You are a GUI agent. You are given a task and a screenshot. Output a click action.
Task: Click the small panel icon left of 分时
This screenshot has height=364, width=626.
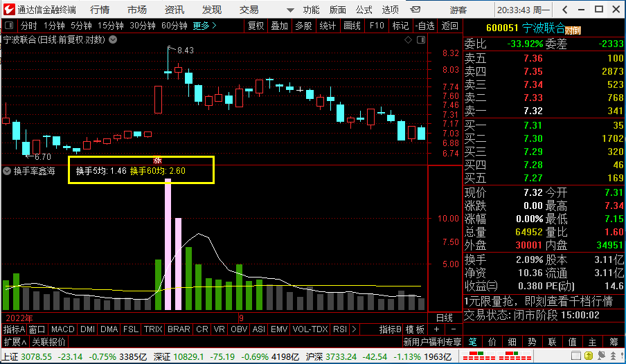click(x=10, y=26)
